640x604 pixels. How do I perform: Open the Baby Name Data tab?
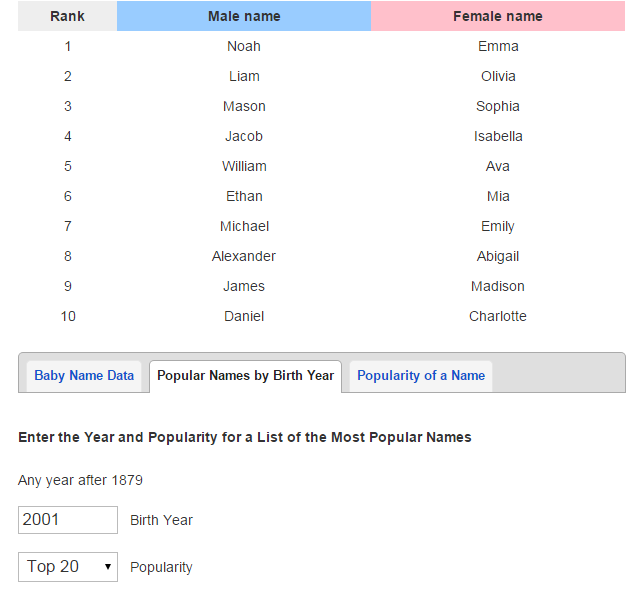point(84,376)
